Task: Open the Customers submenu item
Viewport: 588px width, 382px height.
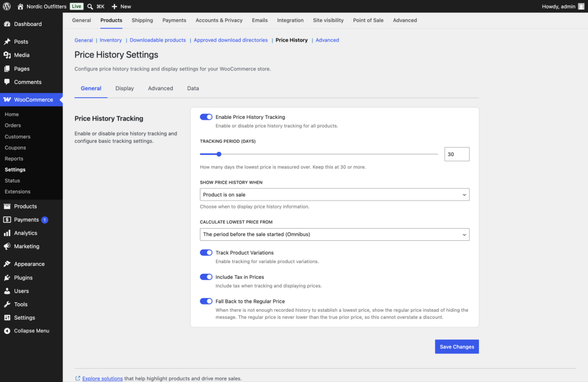Action: 17,136
